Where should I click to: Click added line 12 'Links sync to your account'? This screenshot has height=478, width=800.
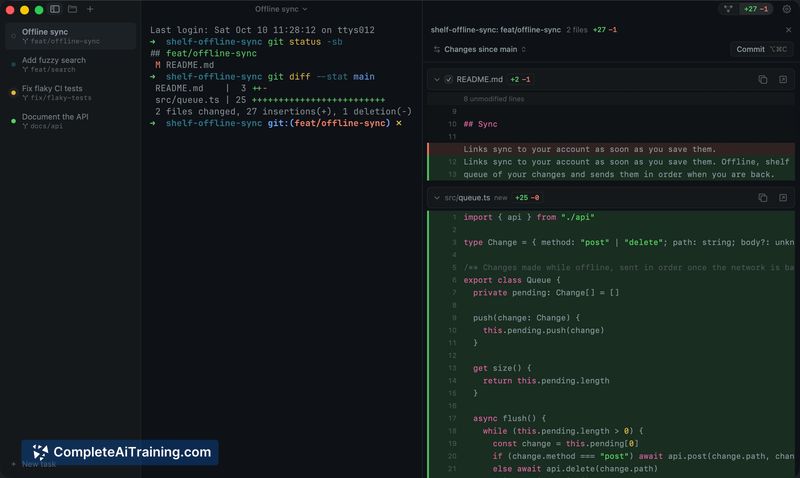pos(611,162)
